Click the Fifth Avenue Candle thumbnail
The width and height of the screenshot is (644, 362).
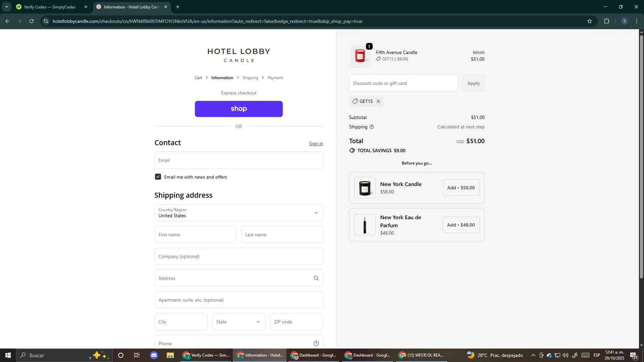coord(360,56)
